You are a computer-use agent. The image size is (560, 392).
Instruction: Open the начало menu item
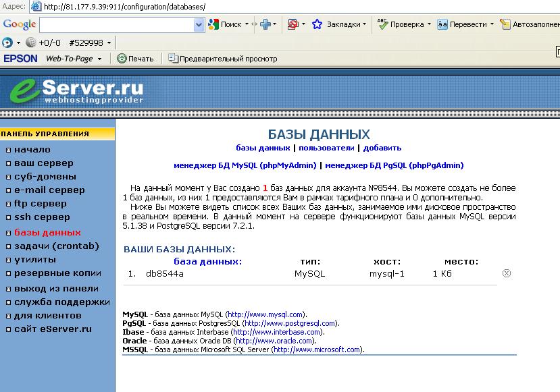[x=32, y=150]
